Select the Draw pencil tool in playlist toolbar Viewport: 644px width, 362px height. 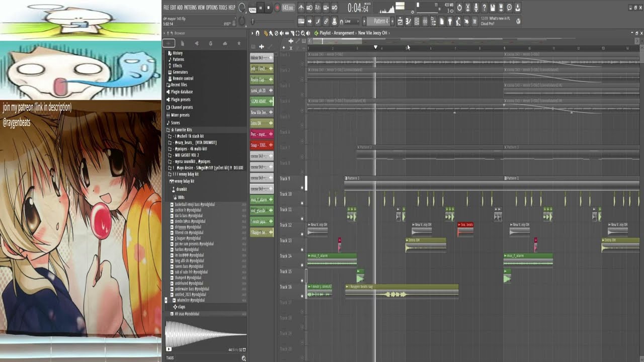coord(266,33)
